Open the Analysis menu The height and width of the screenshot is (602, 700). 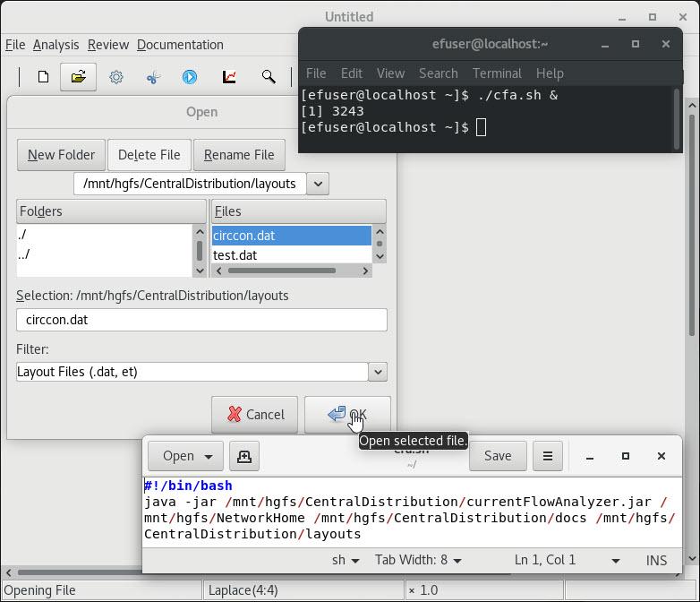pos(55,45)
